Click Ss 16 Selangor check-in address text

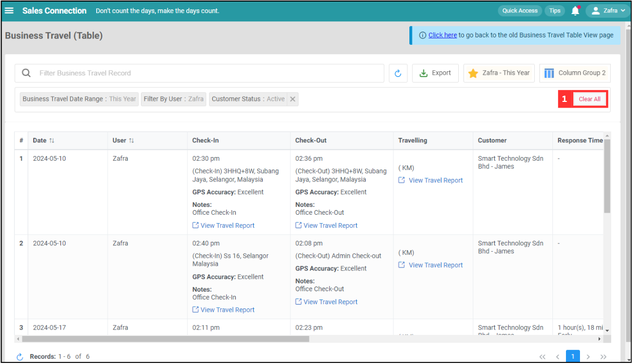pyautogui.click(x=230, y=260)
